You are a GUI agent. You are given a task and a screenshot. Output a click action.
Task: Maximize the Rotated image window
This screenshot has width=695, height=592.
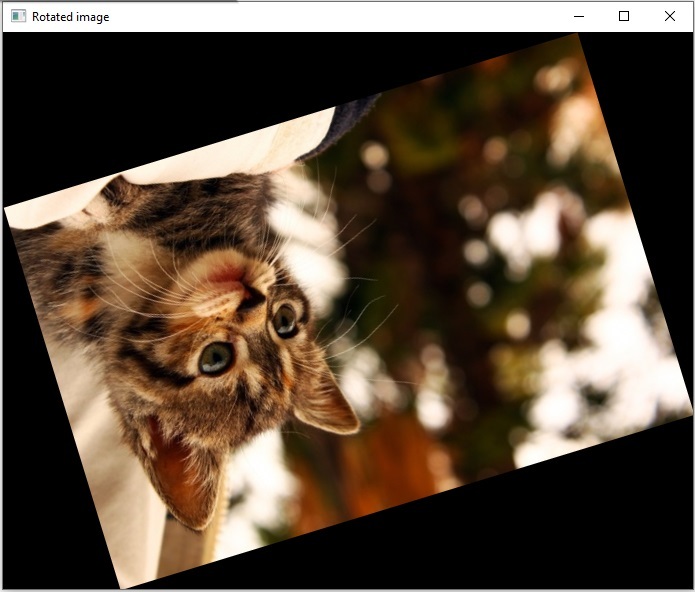[624, 16]
